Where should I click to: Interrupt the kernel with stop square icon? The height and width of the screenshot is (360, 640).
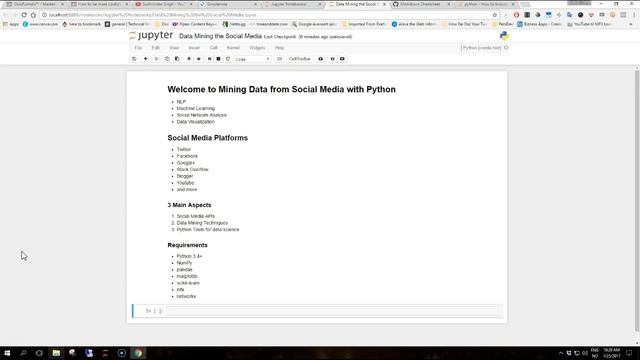218,59
